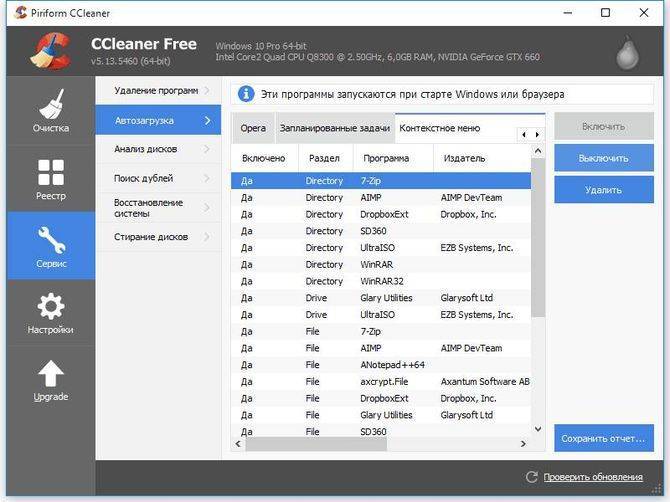Sort by the Раздел column header

point(325,159)
